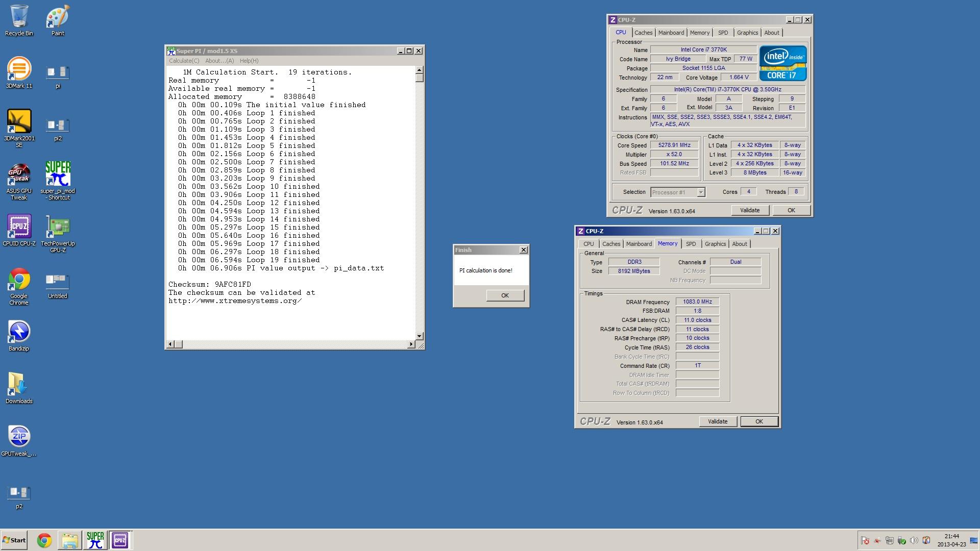
Task: Launch the TechPowerUp GPU-Z shortcut
Action: click(x=58, y=234)
